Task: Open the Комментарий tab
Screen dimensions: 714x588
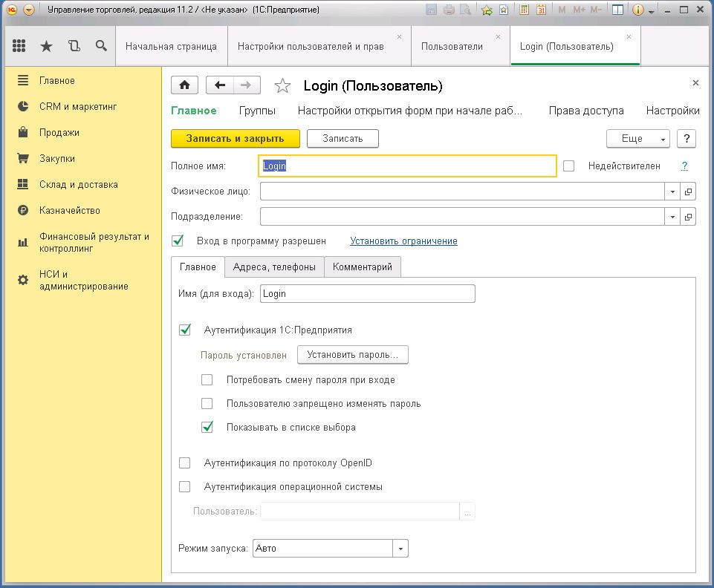Action: tap(363, 267)
